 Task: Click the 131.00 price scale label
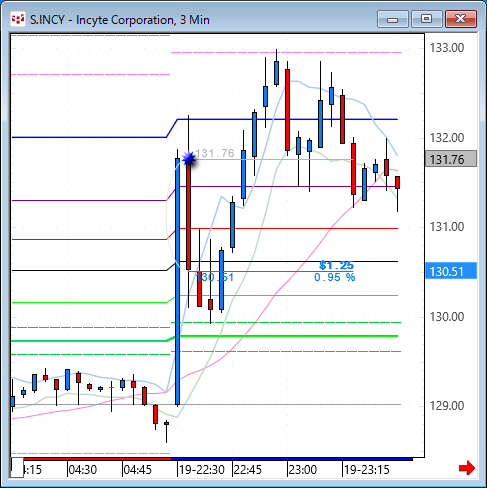447,227
